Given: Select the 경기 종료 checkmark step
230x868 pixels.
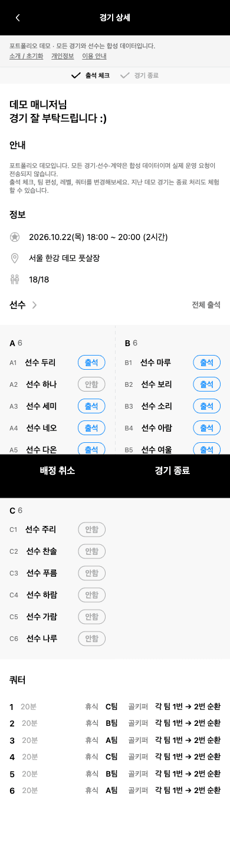Looking at the screenshot, I should click(x=139, y=75).
